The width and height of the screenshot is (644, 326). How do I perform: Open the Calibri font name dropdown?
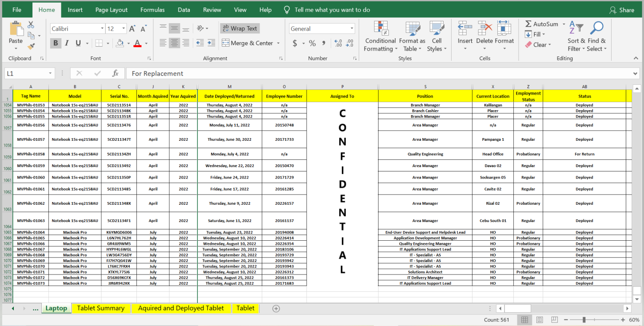pos(102,29)
